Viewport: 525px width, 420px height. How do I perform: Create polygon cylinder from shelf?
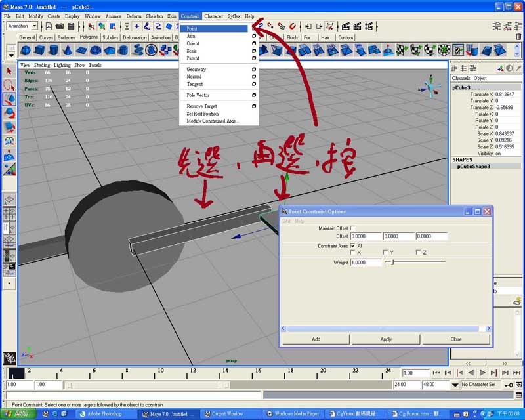pos(53,51)
